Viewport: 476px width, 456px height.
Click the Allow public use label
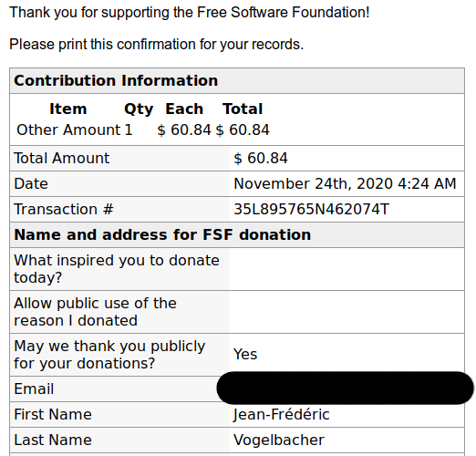(x=95, y=312)
